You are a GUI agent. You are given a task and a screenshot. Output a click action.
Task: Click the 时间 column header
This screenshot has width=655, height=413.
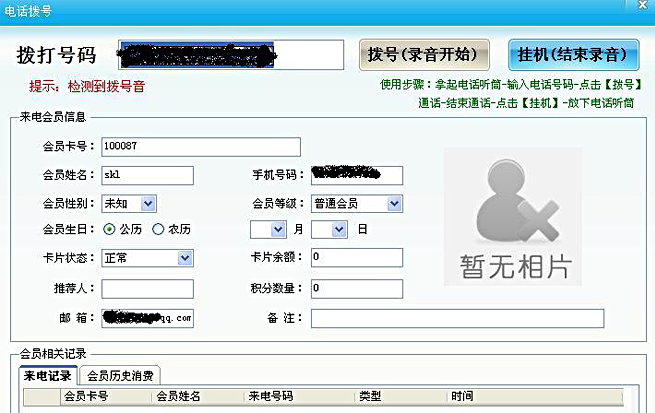[x=462, y=397]
